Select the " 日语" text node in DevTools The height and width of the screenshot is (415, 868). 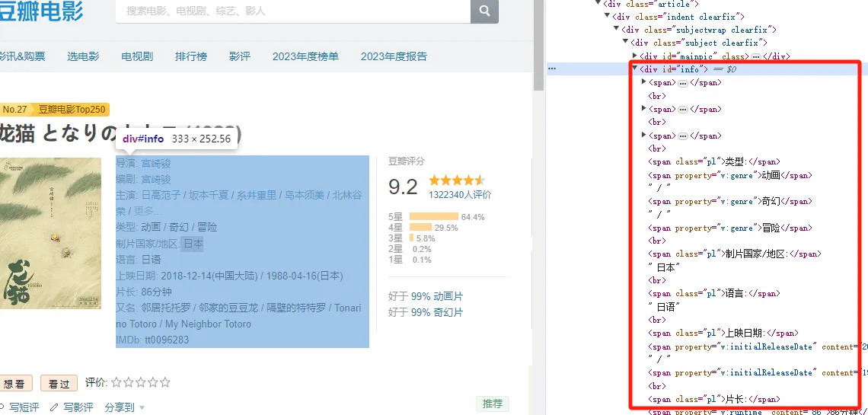(x=664, y=307)
